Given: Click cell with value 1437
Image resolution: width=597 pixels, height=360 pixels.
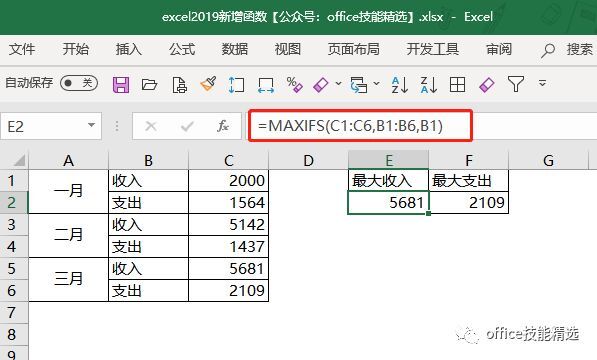Looking at the screenshot, I should (x=228, y=247).
